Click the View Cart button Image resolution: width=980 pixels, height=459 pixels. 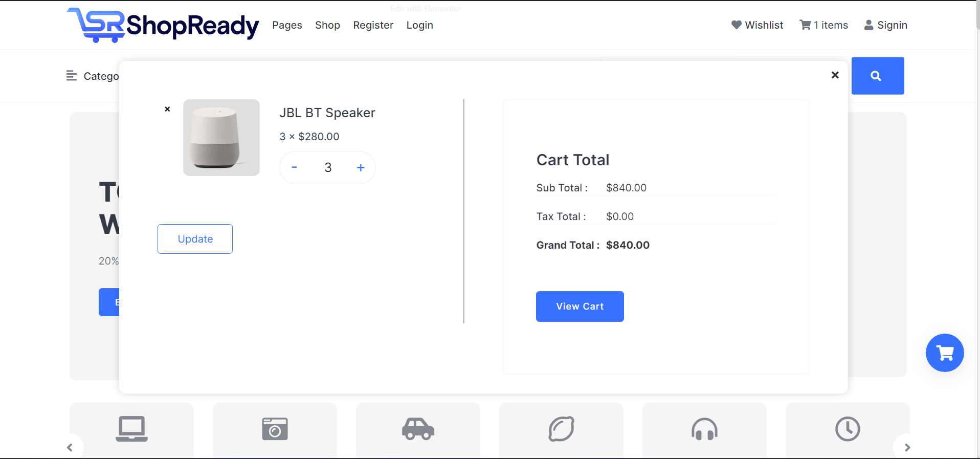[x=580, y=307]
